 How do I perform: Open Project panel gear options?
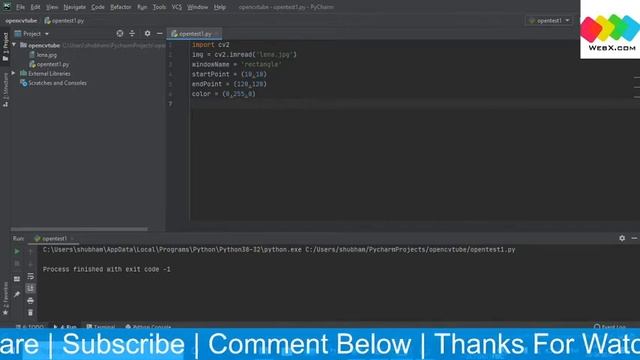pyautogui.click(x=147, y=33)
